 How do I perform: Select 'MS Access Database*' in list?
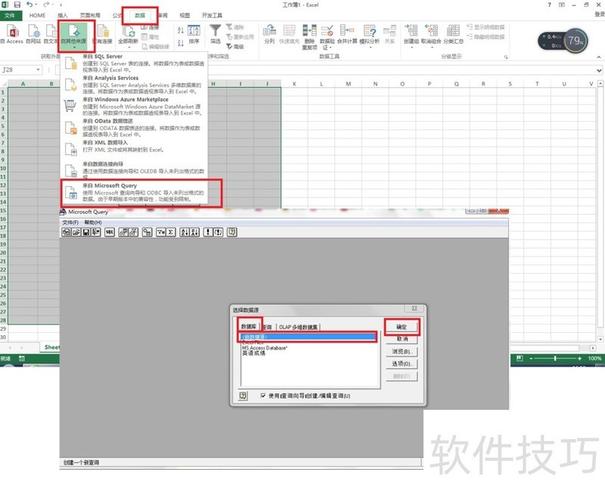265,348
